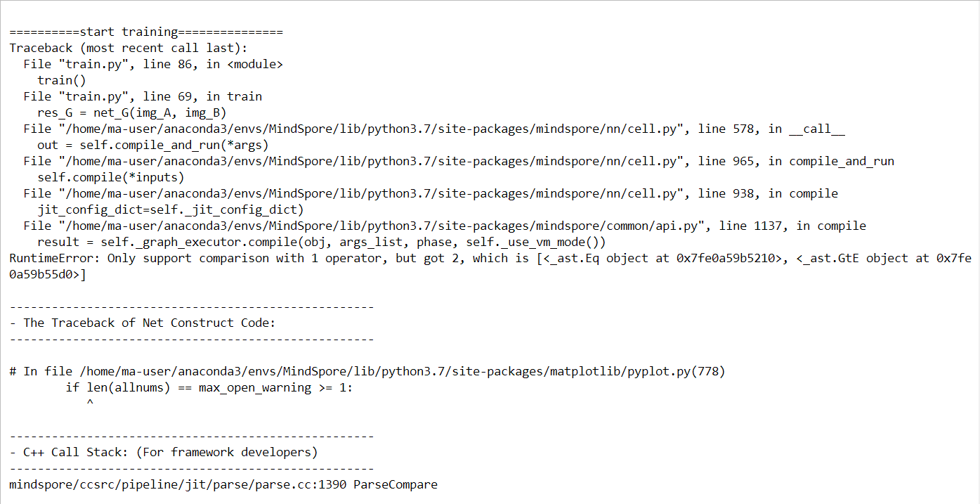Click the "start training" header line

146,32
